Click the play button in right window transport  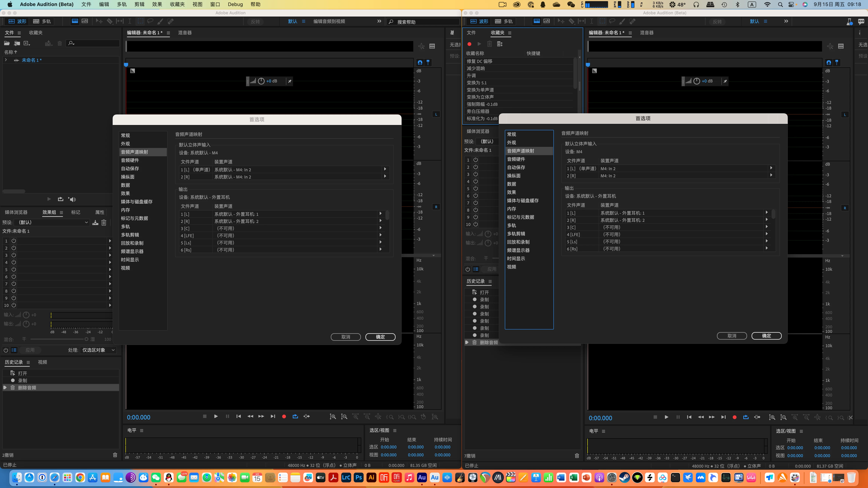(666, 417)
